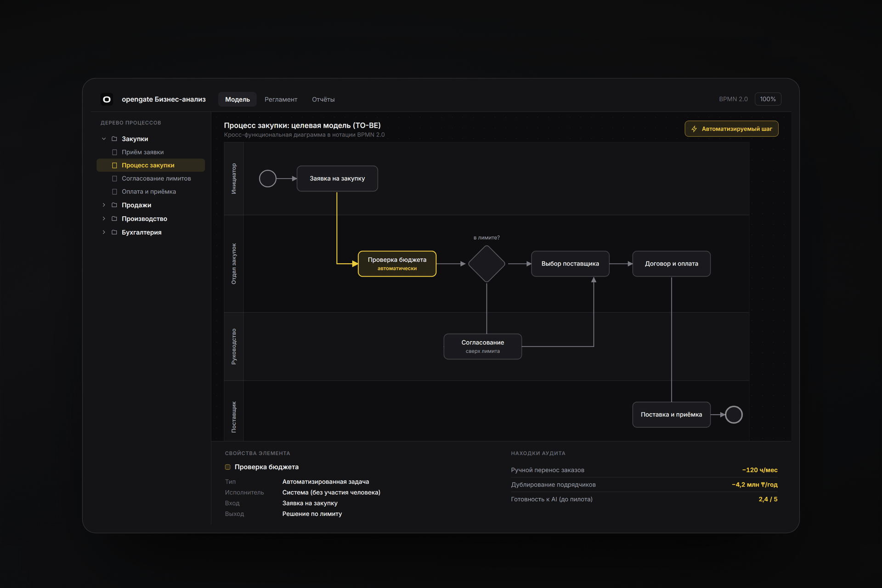
Task: Expand the Продажи tree folder
Action: [x=104, y=205]
